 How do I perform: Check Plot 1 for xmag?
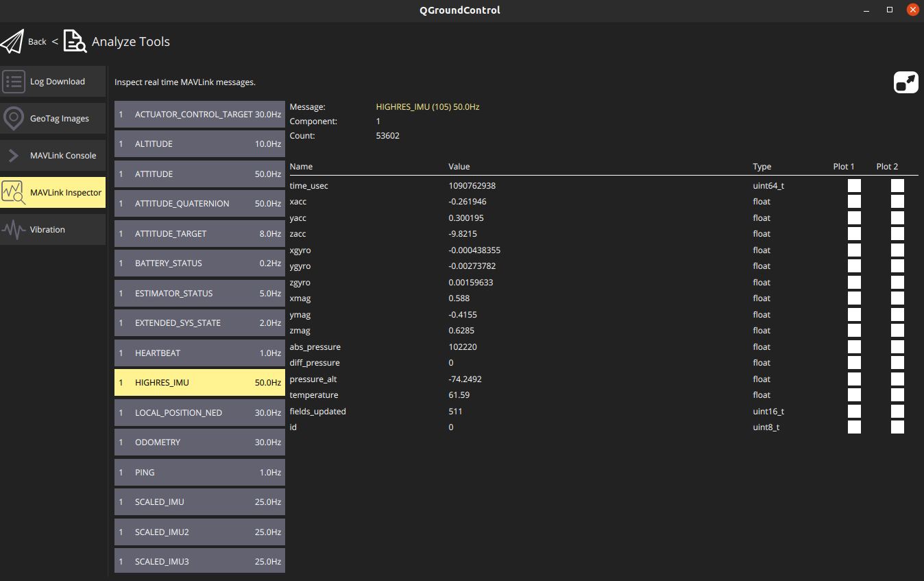point(854,298)
